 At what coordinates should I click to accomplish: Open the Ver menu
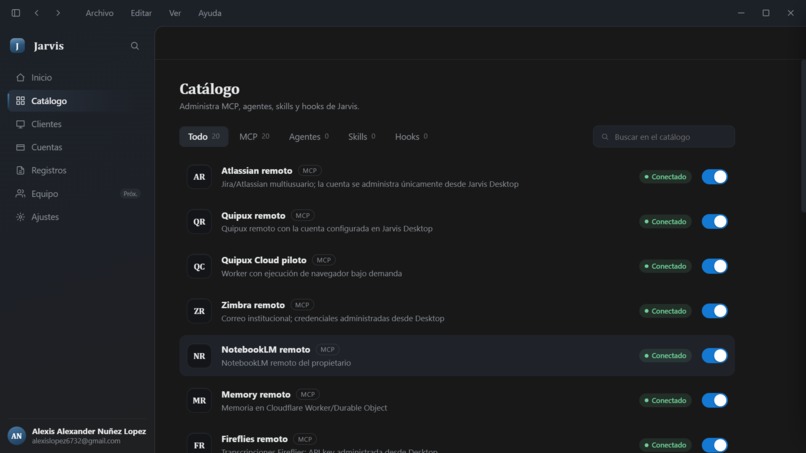pos(175,13)
